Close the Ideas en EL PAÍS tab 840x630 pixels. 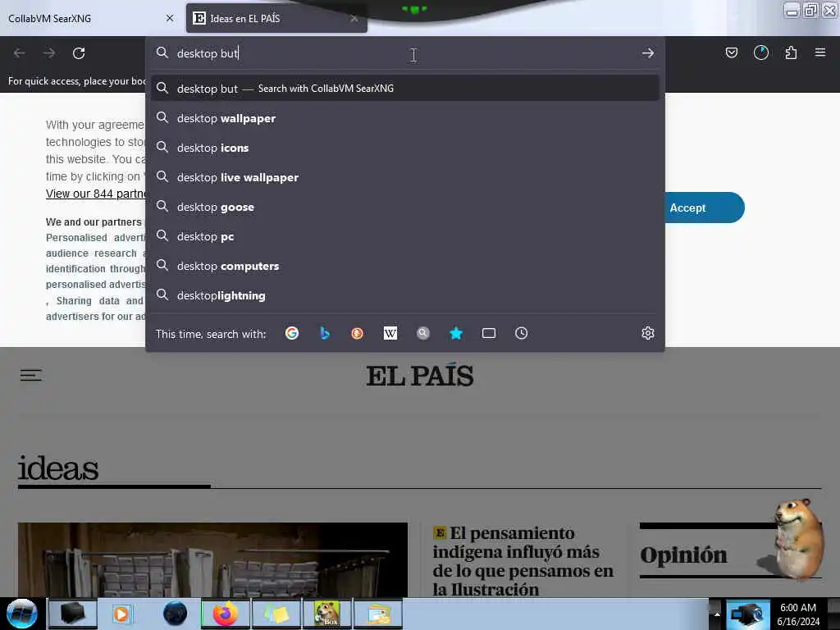point(354,18)
